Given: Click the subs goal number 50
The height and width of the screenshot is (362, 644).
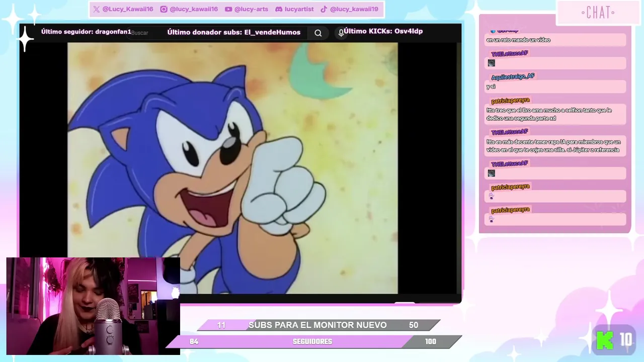Looking at the screenshot, I should pyautogui.click(x=414, y=325).
